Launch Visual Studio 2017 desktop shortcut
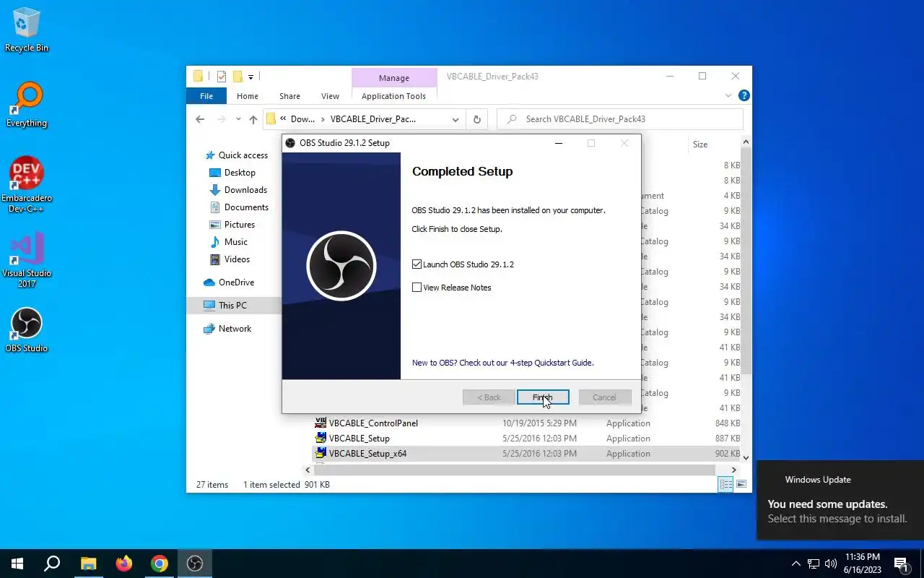Screen dimensions: 924x578 pos(27,260)
